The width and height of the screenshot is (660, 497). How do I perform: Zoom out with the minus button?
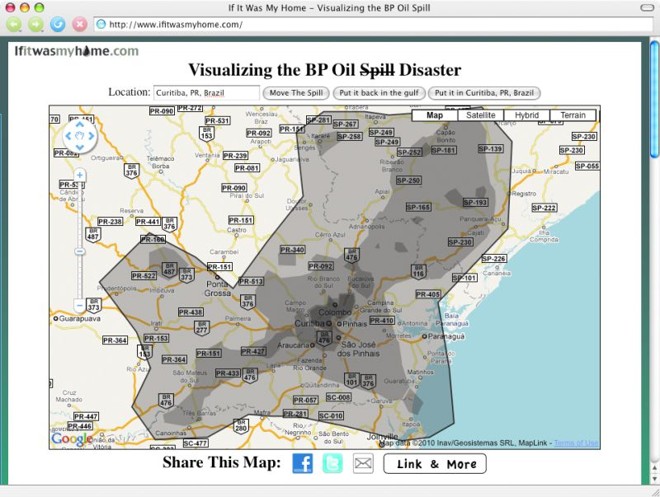(80, 304)
